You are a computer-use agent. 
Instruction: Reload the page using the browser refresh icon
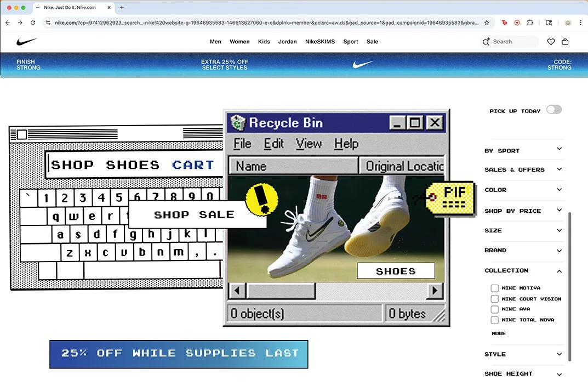pos(33,23)
